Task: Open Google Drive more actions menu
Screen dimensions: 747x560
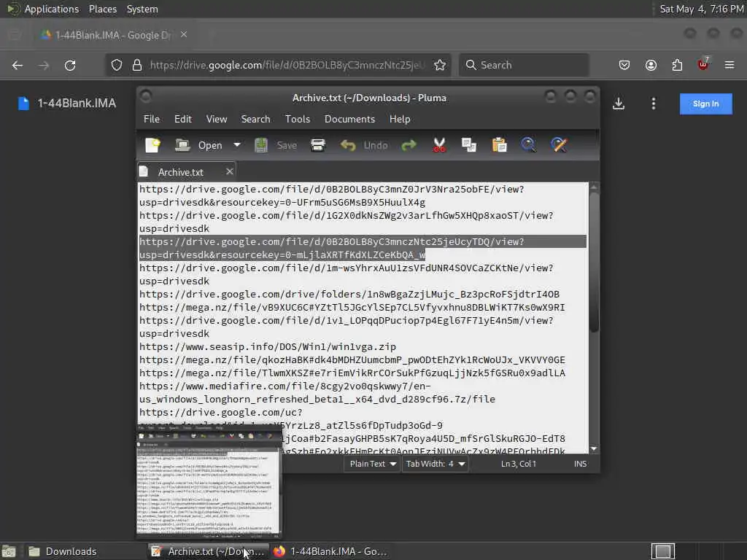Action: pyautogui.click(x=653, y=104)
